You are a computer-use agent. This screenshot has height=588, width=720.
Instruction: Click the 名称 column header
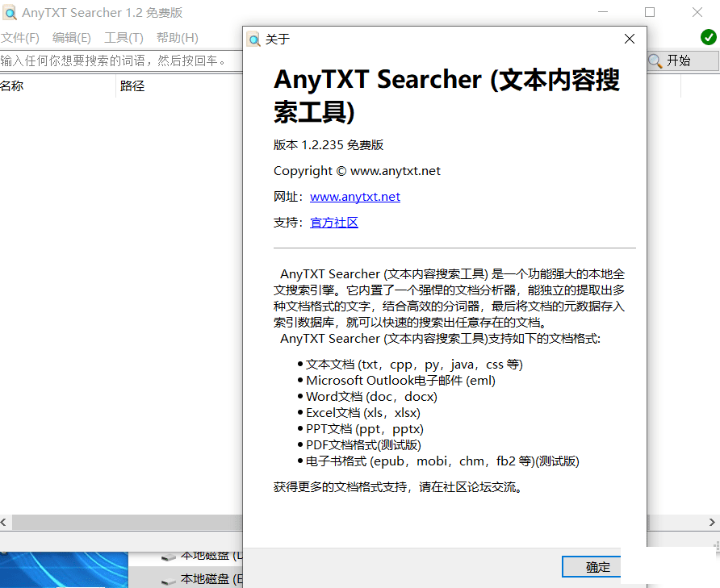click(58, 85)
